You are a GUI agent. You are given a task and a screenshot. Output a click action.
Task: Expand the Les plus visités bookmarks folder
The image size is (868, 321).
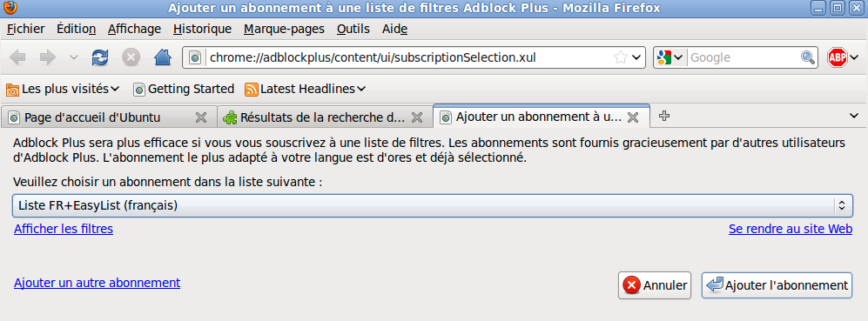63,89
